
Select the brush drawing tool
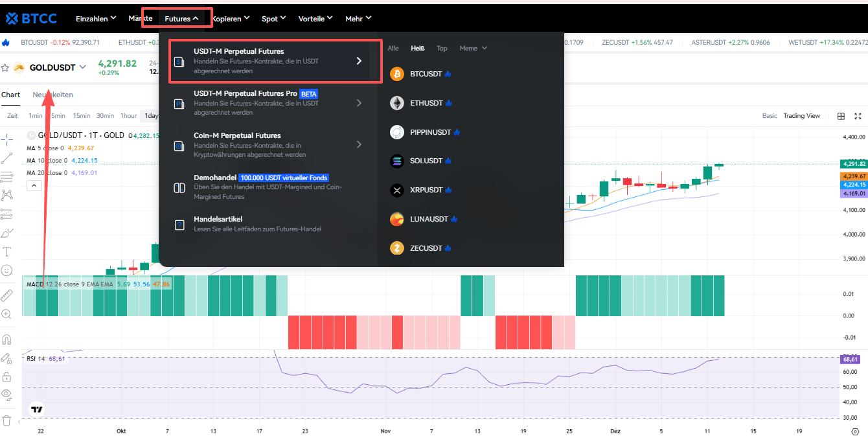pos(7,233)
